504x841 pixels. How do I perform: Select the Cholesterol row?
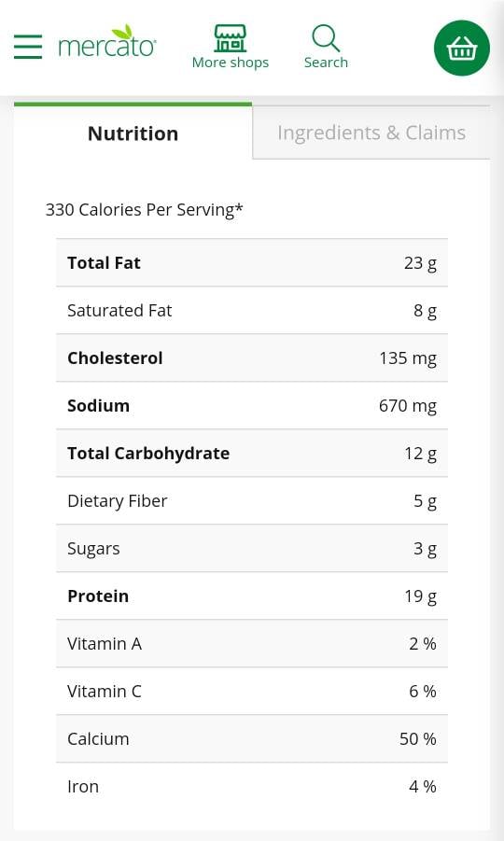(252, 358)
